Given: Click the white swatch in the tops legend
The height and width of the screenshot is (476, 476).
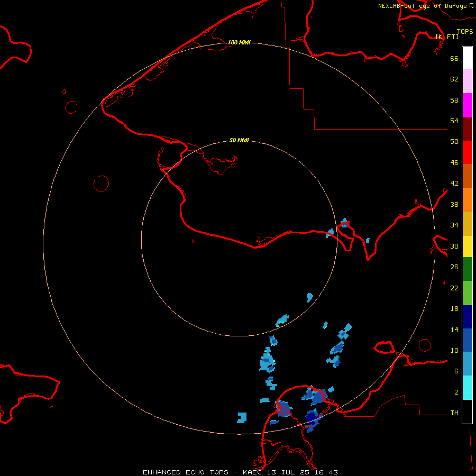Looking at the screenshot, I should click(x=467, y=58).
